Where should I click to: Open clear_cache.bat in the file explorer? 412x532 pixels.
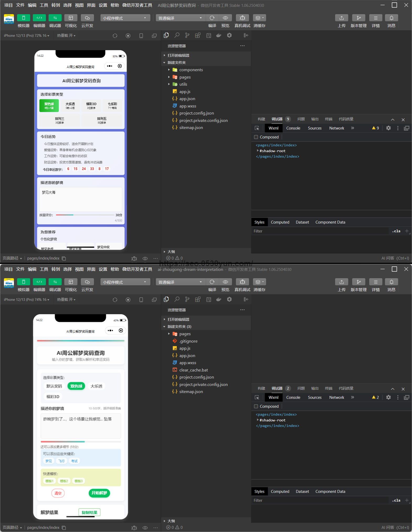click(x=193, y=370)
